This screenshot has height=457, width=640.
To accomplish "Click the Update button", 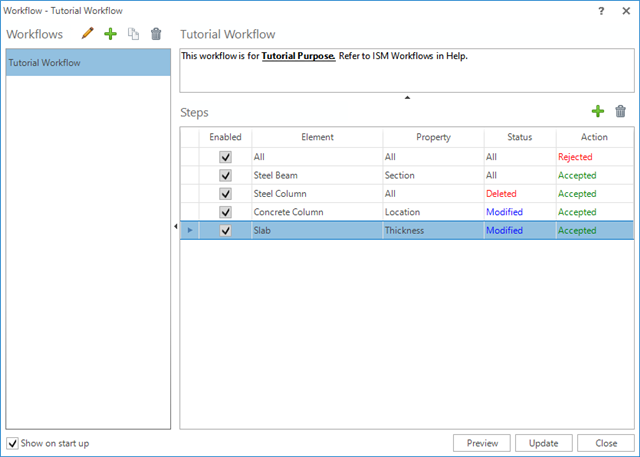I will point(544,443).
